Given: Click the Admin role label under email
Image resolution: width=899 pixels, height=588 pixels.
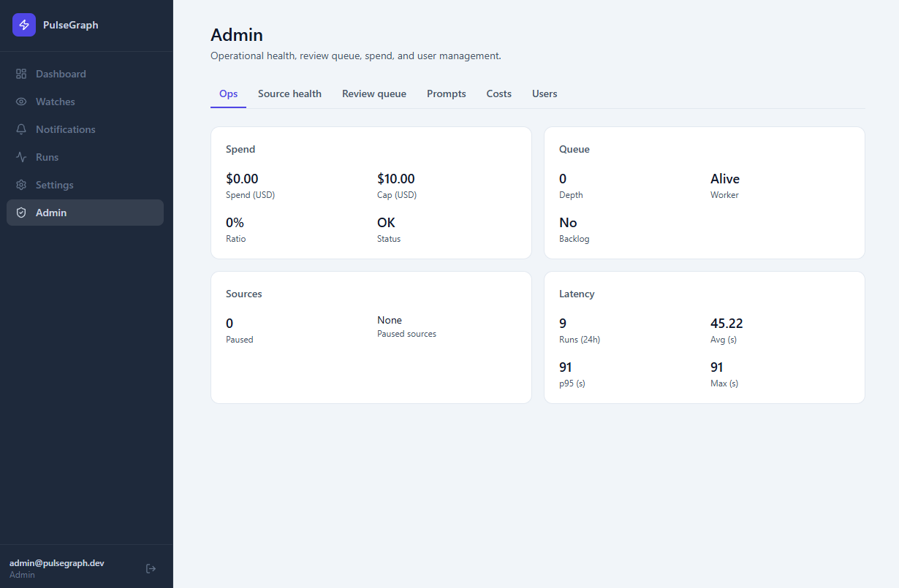Looking at the screenshot, I should (x=22, y=575).
